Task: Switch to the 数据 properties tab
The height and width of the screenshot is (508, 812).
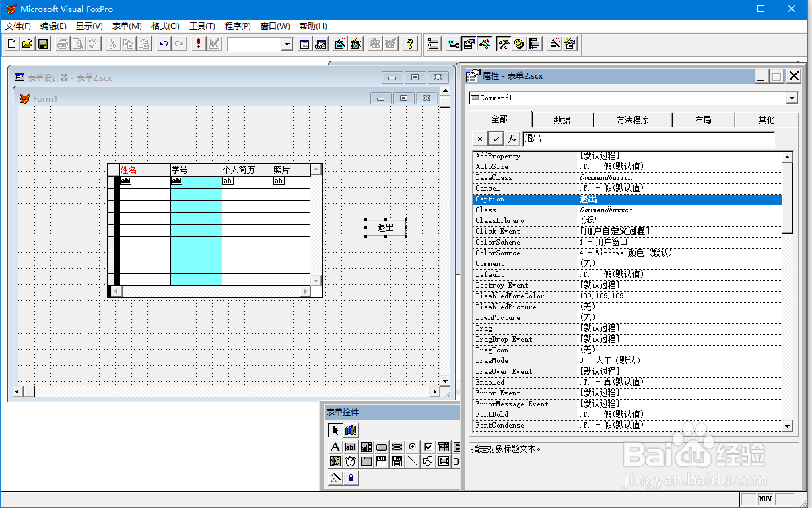Action: pos(562,120)
